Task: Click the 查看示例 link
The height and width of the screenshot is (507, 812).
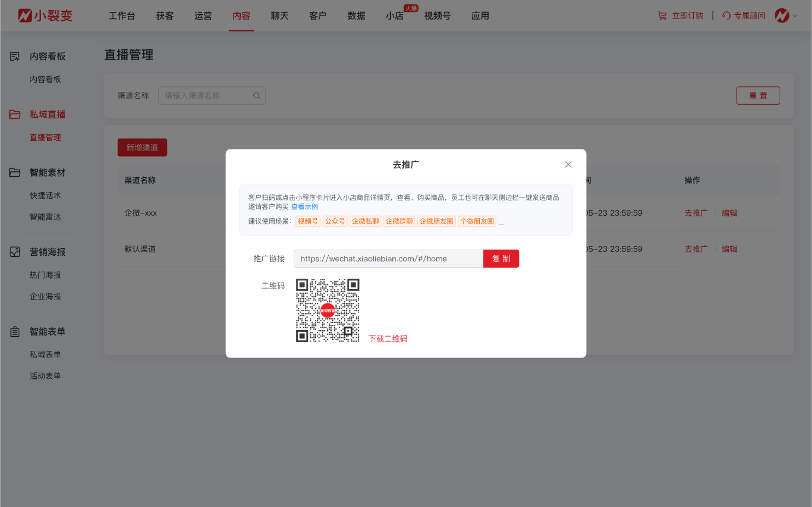Action: point(304,206)
